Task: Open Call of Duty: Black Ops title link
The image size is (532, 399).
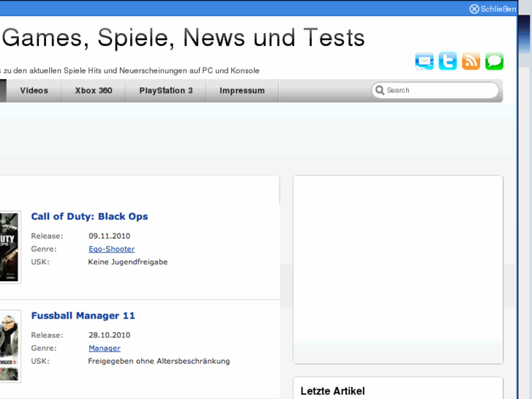Action: coord(89,216)
